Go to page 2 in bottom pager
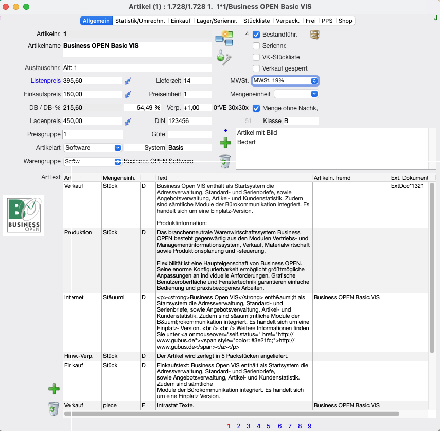Image resolution: width=444 pixels, height=435 pixels. 238,426
